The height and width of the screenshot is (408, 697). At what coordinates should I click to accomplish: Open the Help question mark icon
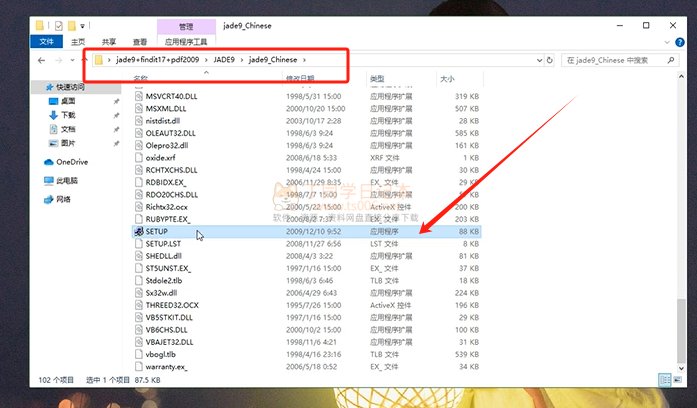[680, 42]
